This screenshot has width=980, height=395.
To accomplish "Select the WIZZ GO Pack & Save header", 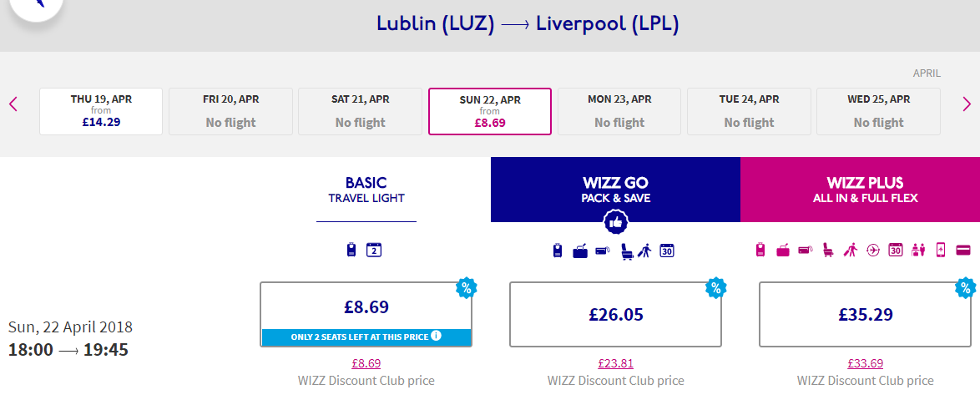I will coord(615,190).
